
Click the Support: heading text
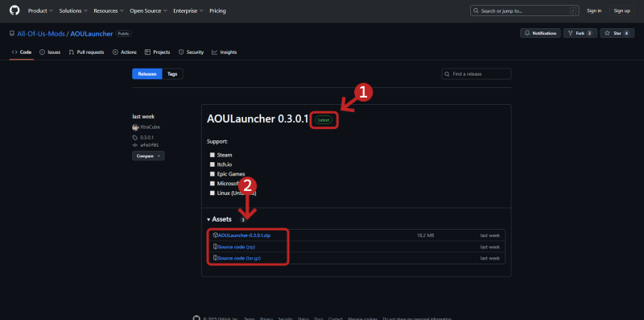pos(217,142)
